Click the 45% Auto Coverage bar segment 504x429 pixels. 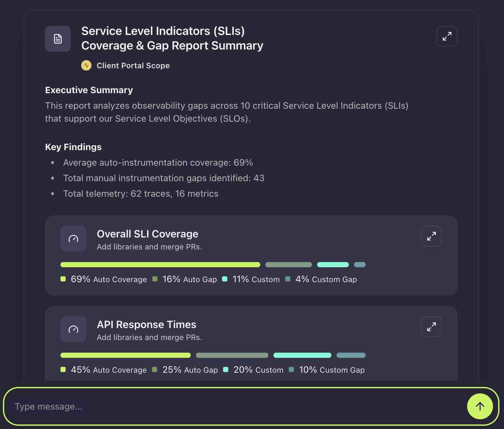point(125,355)
